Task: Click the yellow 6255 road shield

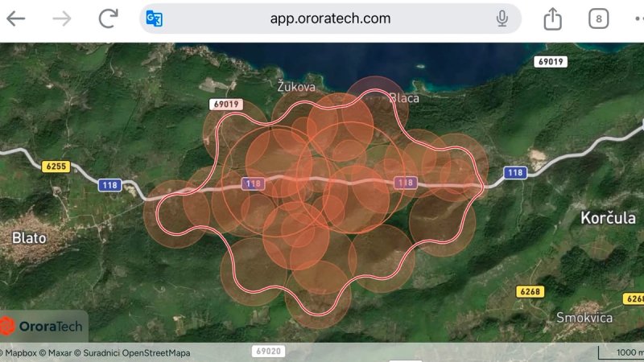Action: point(56,167)
